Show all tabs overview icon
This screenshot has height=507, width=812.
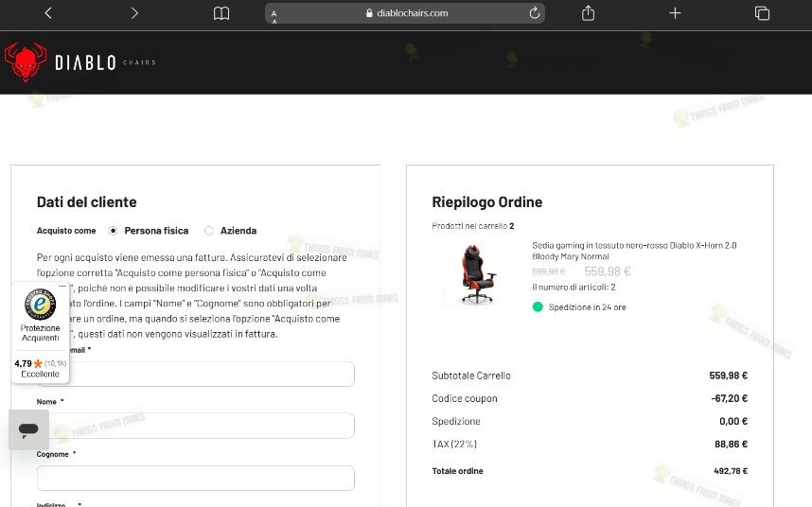762,13
